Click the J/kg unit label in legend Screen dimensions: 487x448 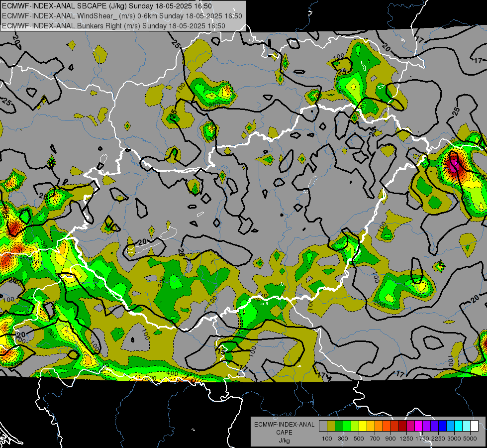coord(284,441)
